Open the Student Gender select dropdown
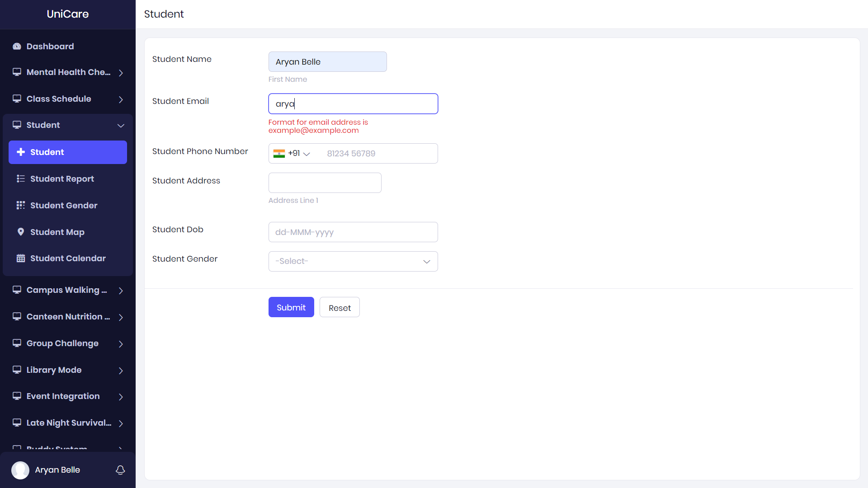The width and height of the screenshot is (868, 488). (x=353, y=262)
